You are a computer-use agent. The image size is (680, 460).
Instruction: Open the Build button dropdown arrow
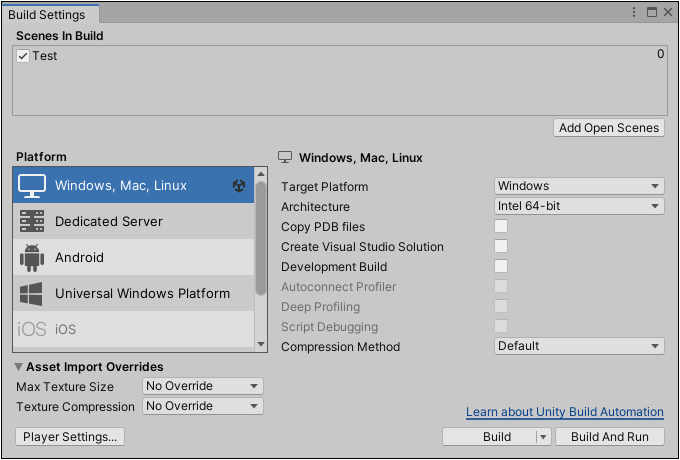tap(543, 437)
